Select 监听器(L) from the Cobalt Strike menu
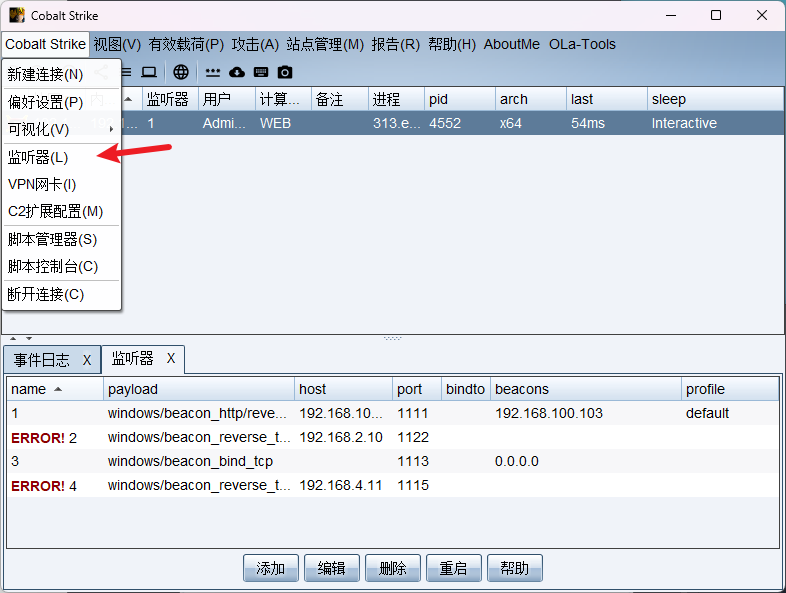 (38, 157)
